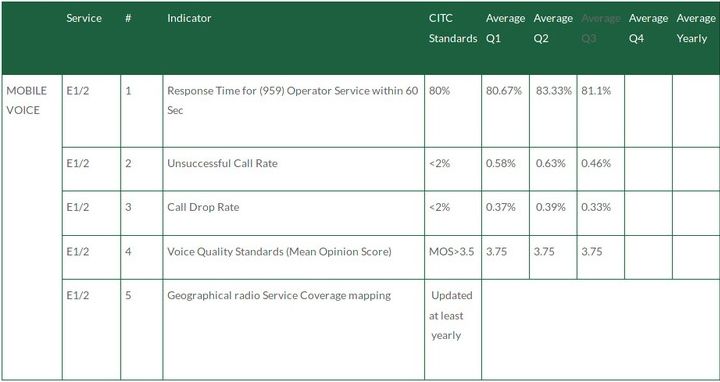Image resolution: width=720 pixels, height=382 pixels.
Task: Click the "0.46%" Q3 value
Action: coord(596,163)
